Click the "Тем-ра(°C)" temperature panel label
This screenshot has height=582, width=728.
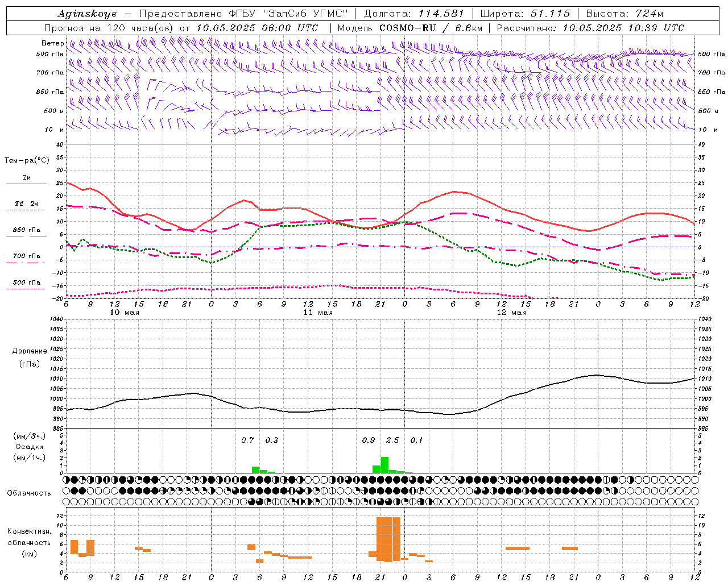(x=27, y=161)
